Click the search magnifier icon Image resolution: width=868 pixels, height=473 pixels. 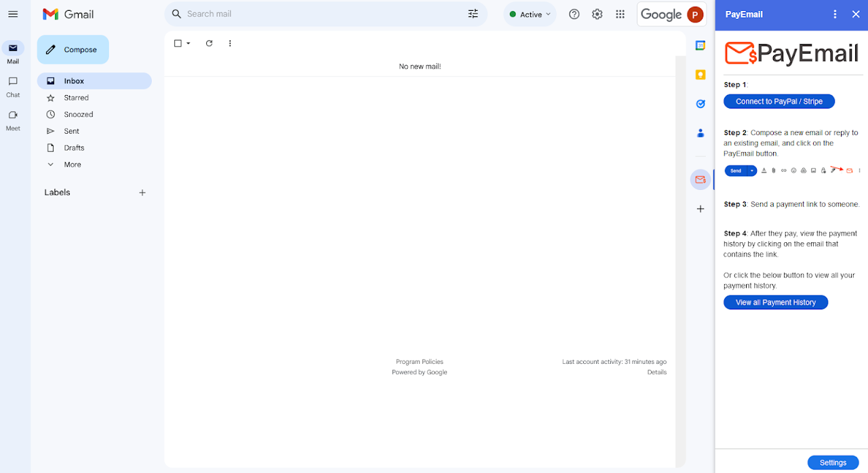pyautogui.click(x=176, y=14)
